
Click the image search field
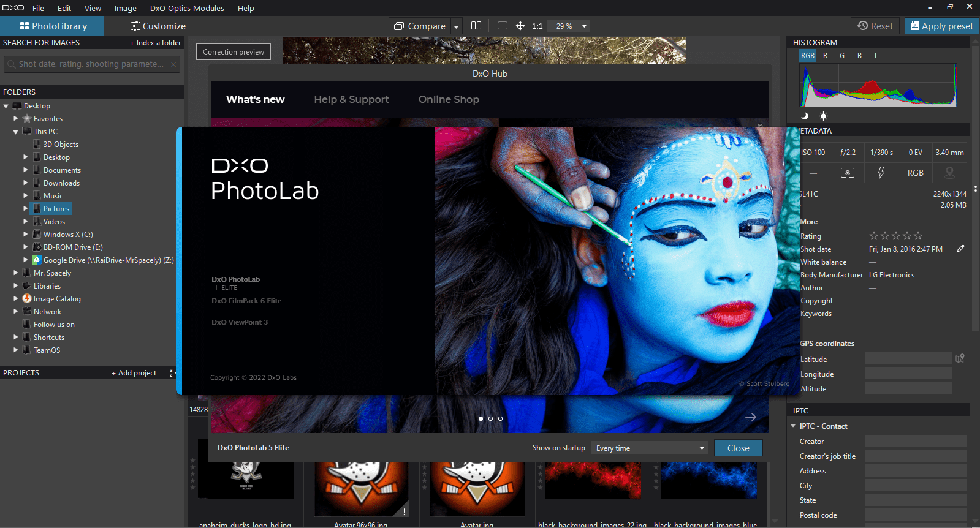(92, 64)
